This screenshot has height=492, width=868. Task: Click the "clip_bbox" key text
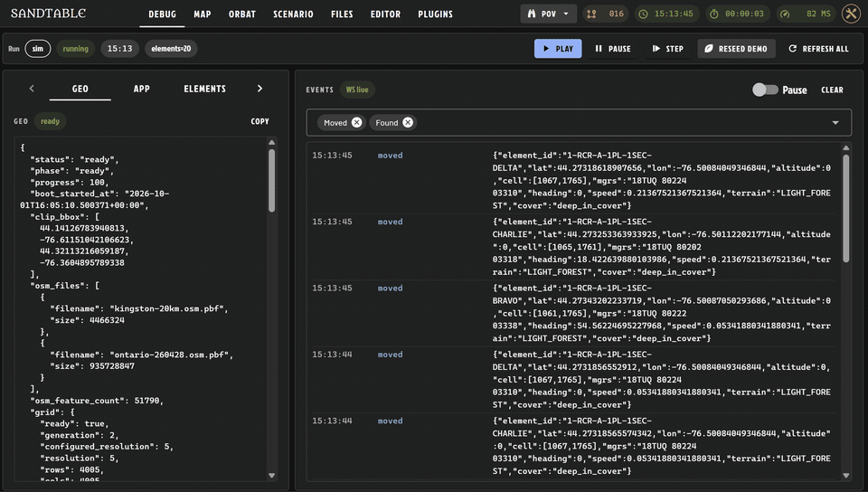click(60, 216)
